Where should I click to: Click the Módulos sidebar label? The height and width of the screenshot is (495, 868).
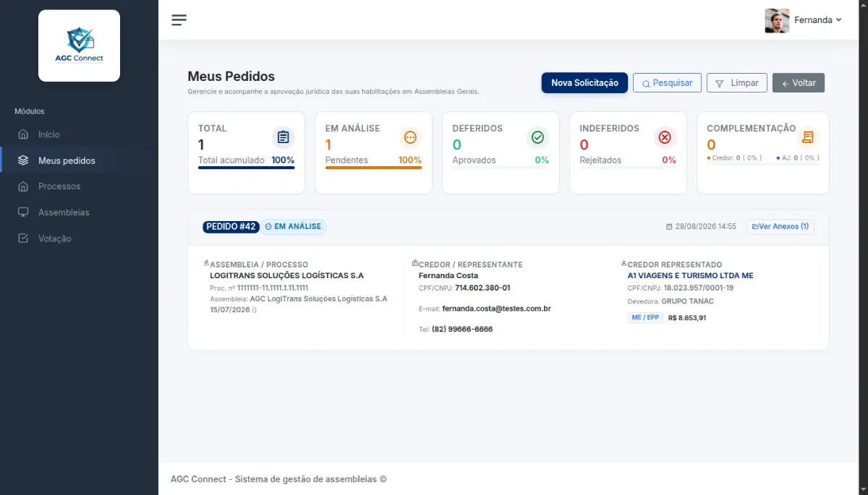[x=30, y=111]
